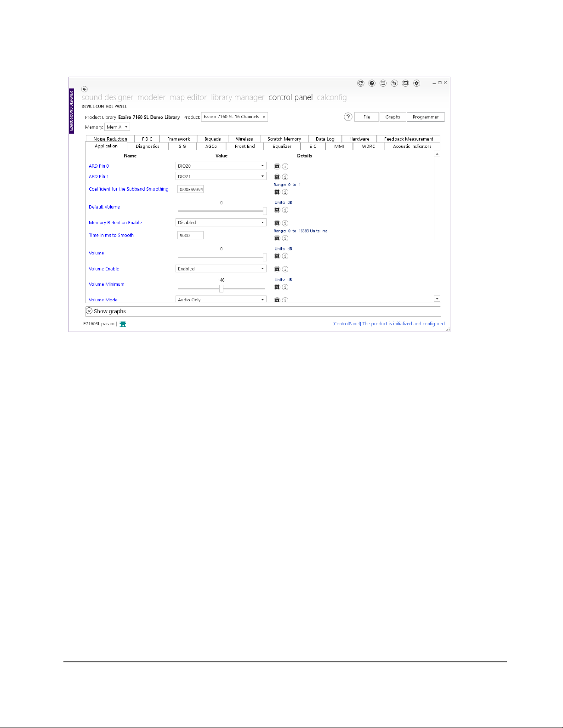Image resolution: width=563 pixels, height=728 pixels.
Task: Click square detail icon for ARD Pin 1
Action: [x=277, y=177]
